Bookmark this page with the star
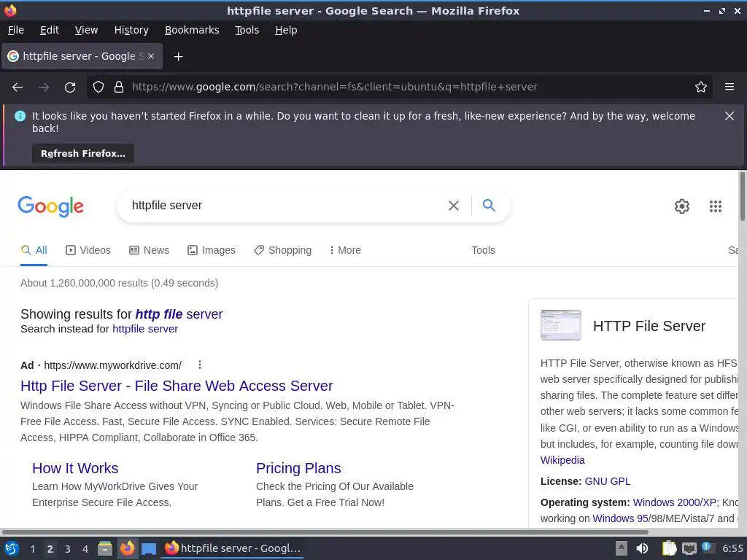Screen dimensions: 747x560 701,87
